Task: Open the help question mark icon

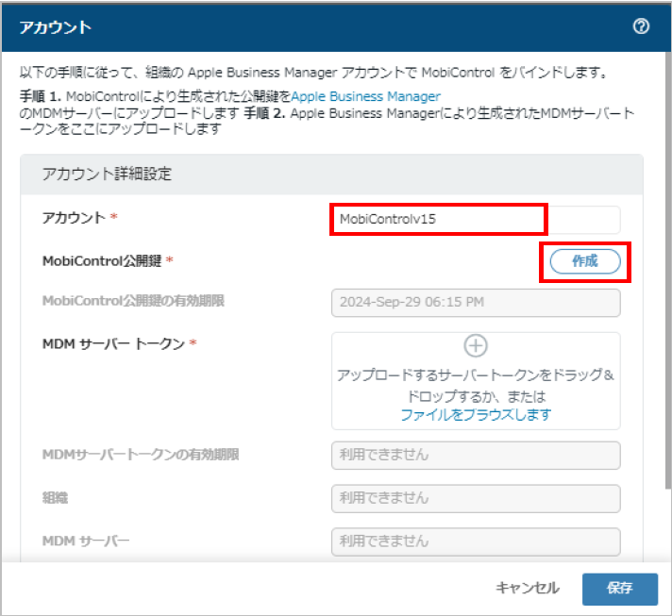Action: [641, 26]
